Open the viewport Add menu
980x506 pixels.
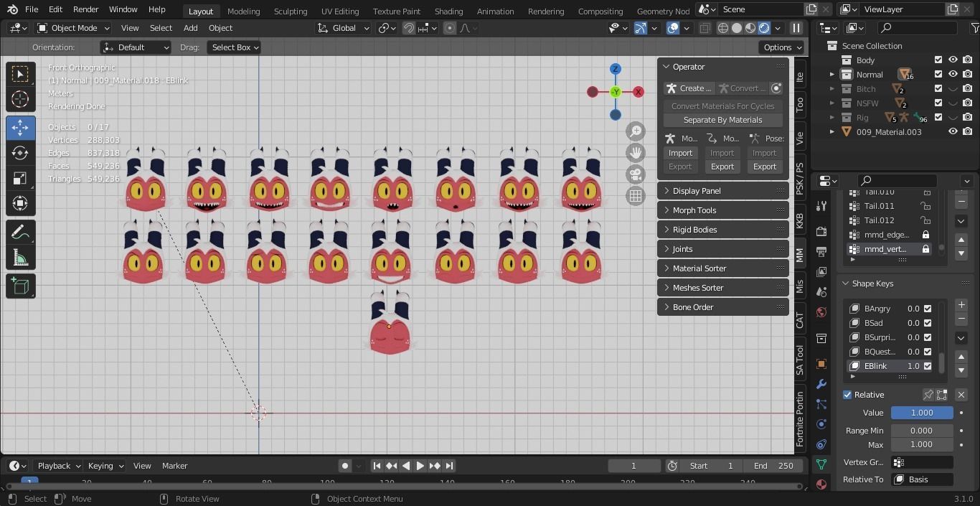(x=190, y=28)
